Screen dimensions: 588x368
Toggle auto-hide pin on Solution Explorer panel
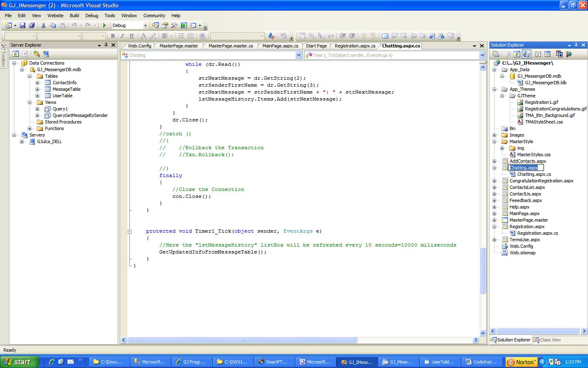coord(576,45)
